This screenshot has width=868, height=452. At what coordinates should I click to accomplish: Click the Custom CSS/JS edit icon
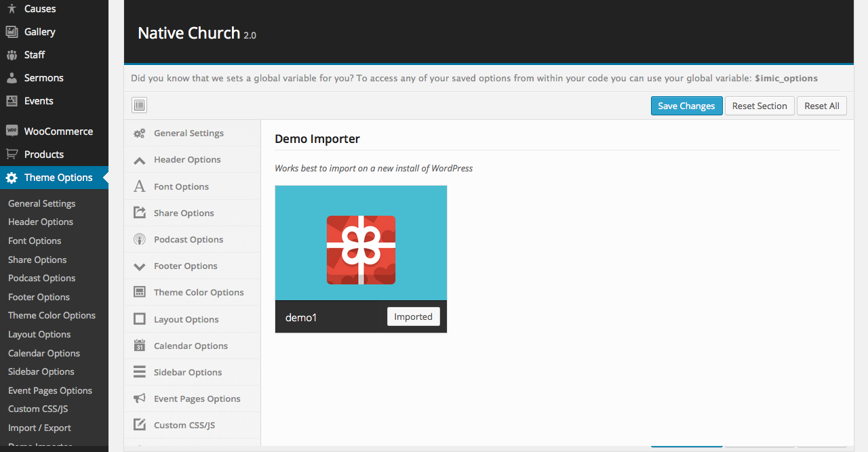[x=140, y=425]
